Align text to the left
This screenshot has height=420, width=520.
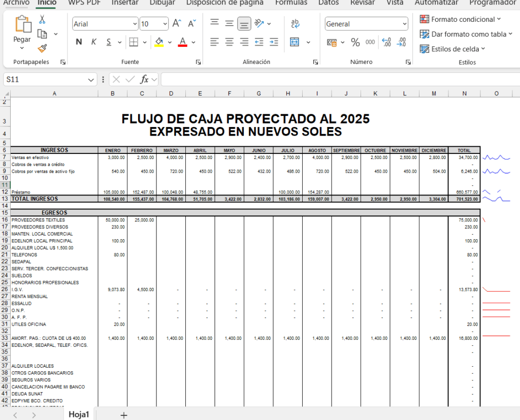pyautogui.click(x=215, y=42)
